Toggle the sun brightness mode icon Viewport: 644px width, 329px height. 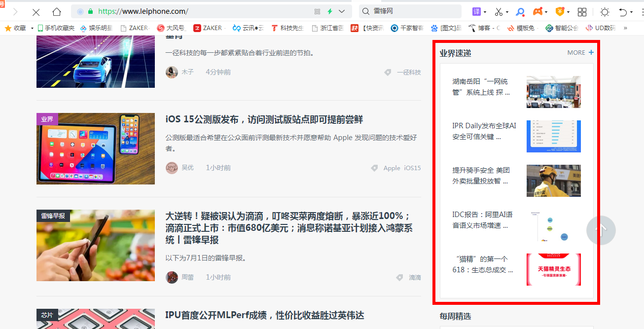click(x=605, y=11)
